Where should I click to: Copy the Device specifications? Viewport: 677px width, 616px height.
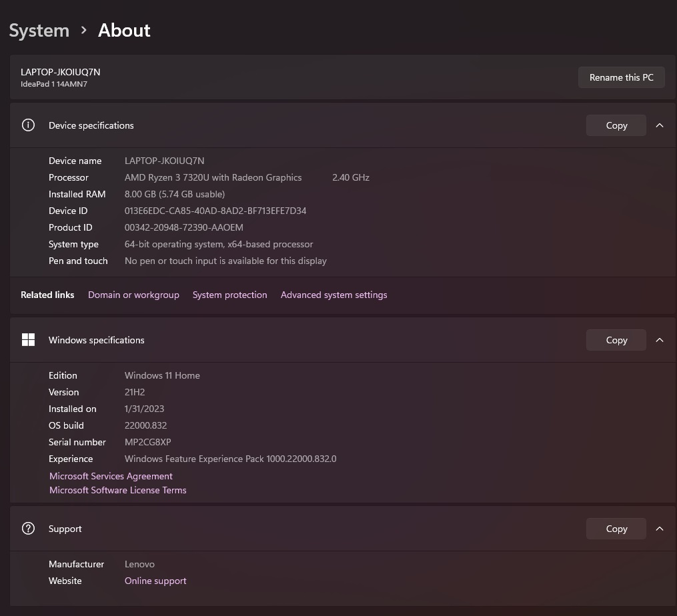pyautogui.click(x=616, y=125)
